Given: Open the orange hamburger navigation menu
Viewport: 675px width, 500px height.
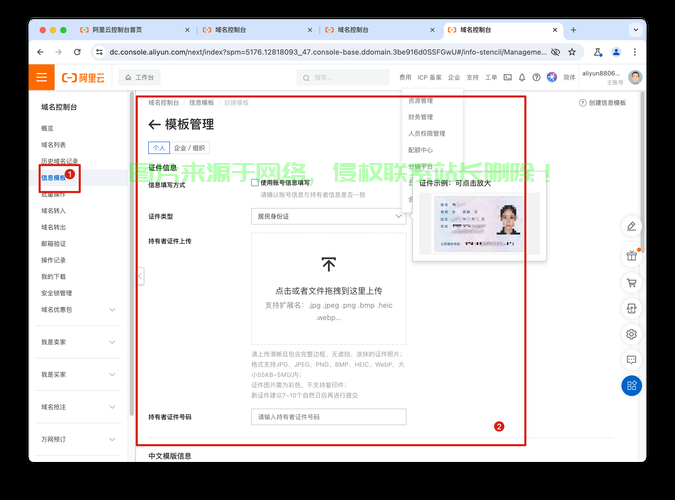Looking at the screenshot, I should (42, 78).
